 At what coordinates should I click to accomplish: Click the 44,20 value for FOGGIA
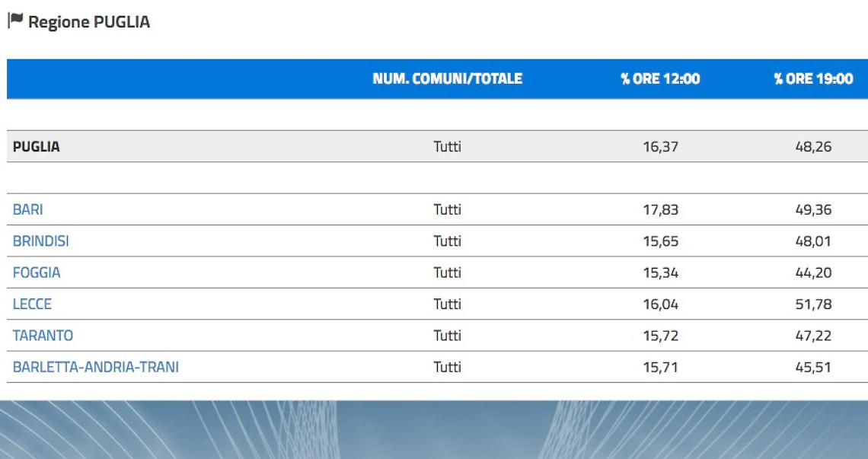pyautogui.click(x=813, y=273)
